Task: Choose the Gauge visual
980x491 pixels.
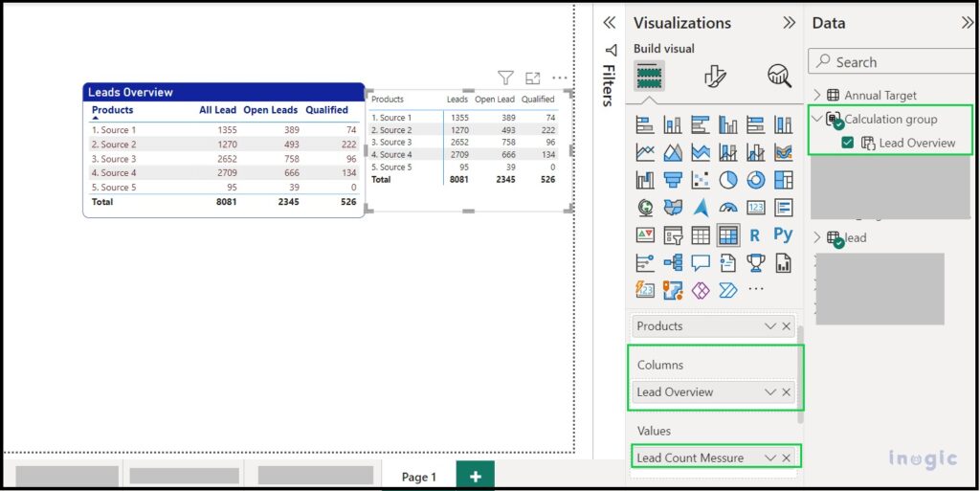Action: pyautogui.click(x=728, y=208)
